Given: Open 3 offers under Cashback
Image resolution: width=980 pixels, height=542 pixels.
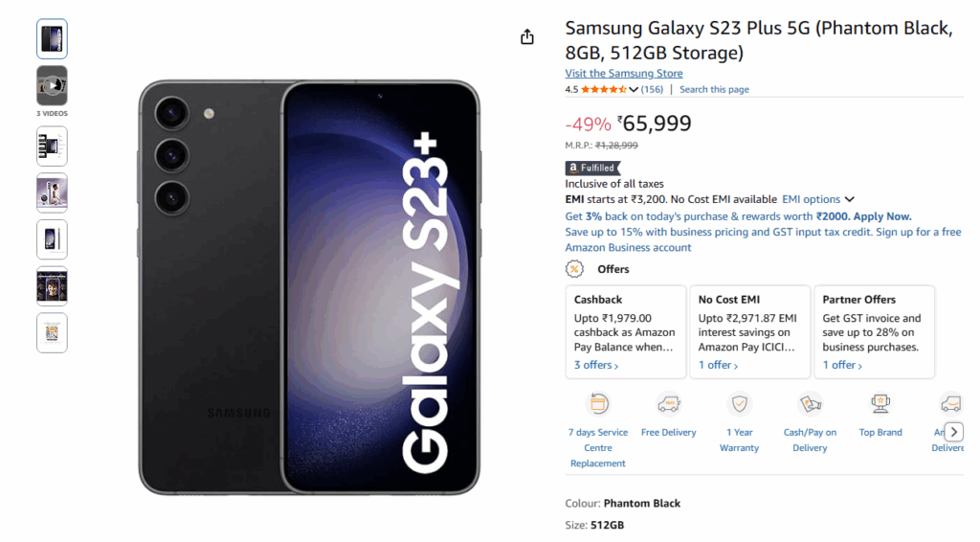Looking at the screenshot, I should click(x=596, y=365).
